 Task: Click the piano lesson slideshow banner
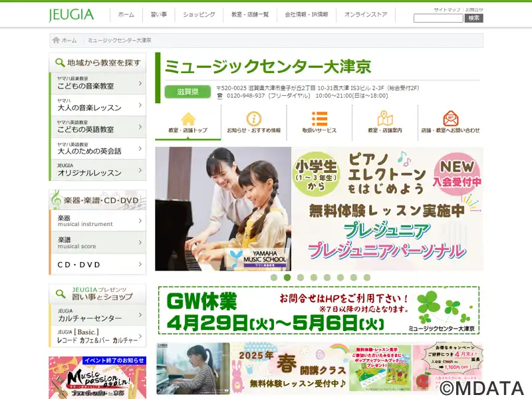point(319,209)
